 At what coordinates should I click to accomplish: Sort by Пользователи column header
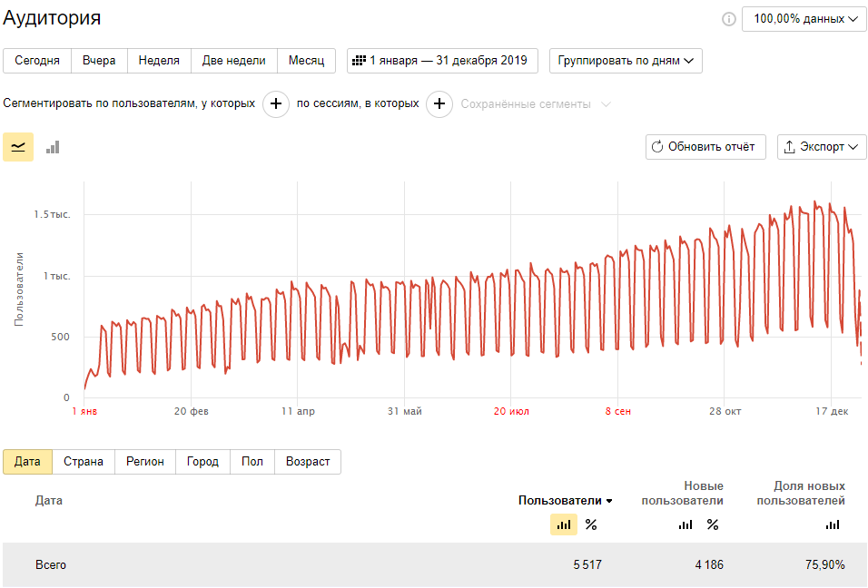pos(565,501)
